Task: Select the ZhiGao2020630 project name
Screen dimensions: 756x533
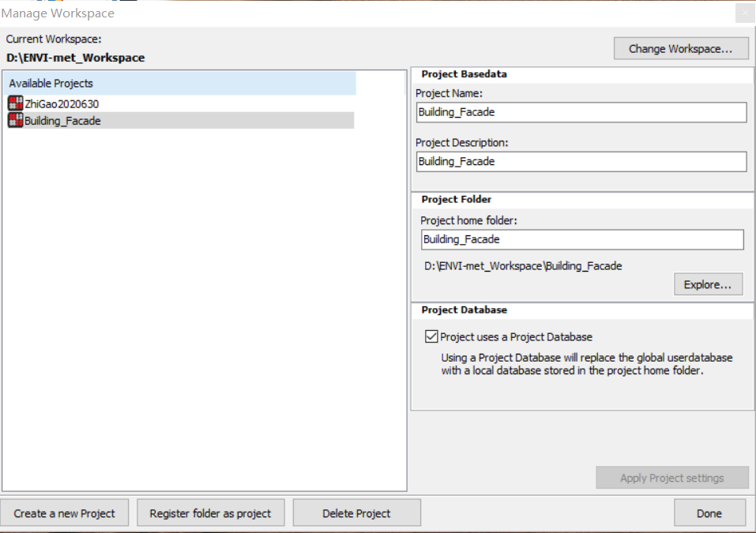Action: [62, 104]
